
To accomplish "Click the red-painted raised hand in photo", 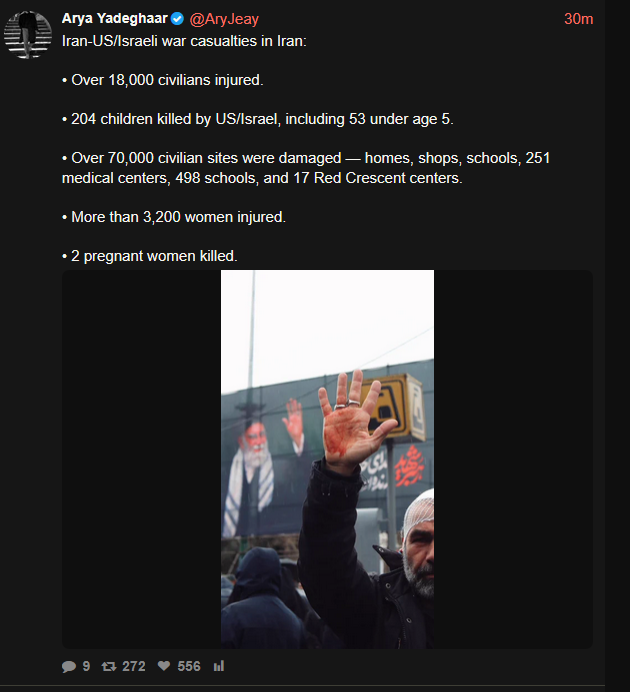I will (x=351, y=424).
